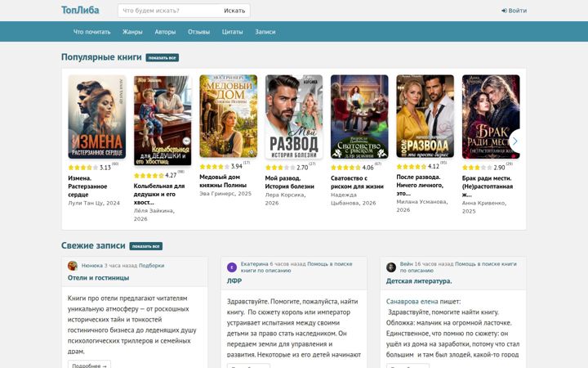This screenshot has height=368, width=588.
Task: Open 'Колыбельная для дедушки' book cover
Action: coord(163,120)
